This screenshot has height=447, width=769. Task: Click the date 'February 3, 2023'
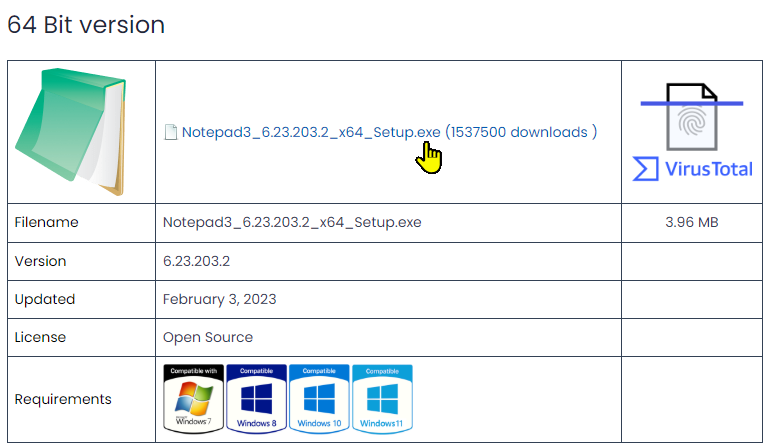pyautogui.click(x=219, y=299)
